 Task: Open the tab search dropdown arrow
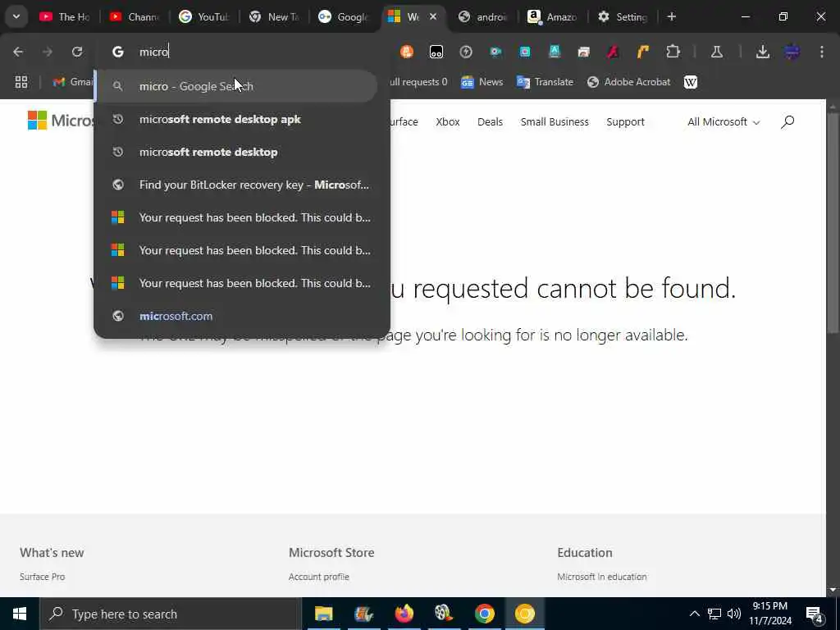[16, 16]
